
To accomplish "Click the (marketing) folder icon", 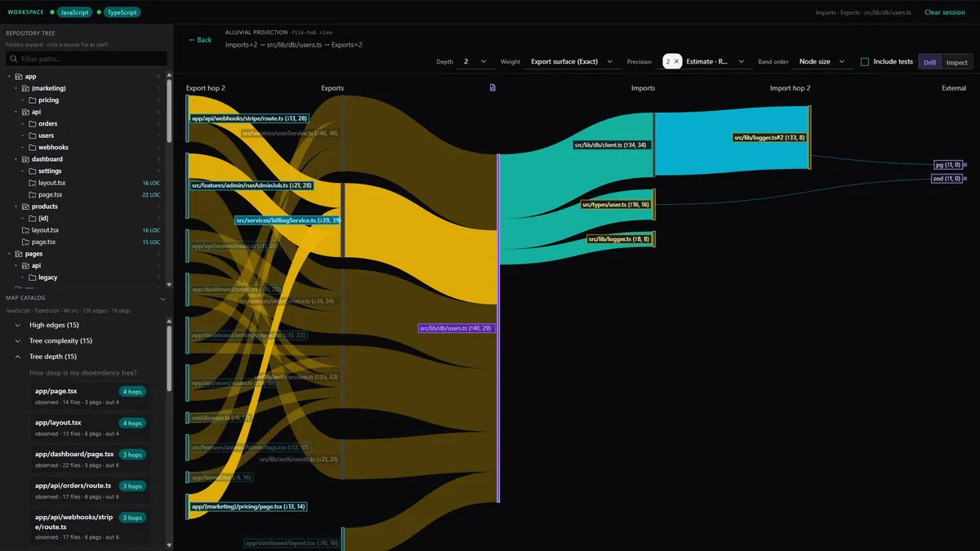I will pos(25,88).
